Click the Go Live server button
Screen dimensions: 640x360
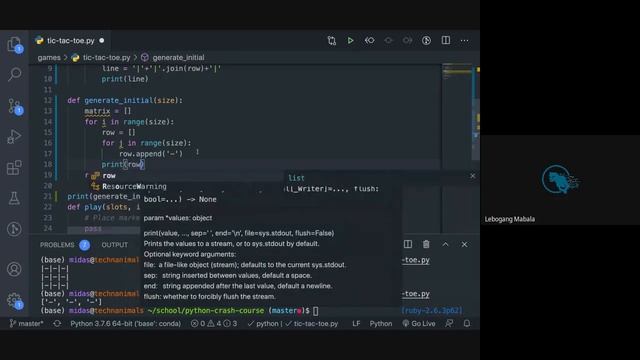[x=419, y=324]
